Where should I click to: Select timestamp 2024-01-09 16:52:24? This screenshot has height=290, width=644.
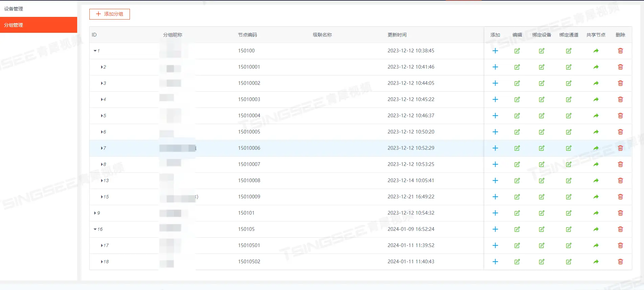[411, 229]
